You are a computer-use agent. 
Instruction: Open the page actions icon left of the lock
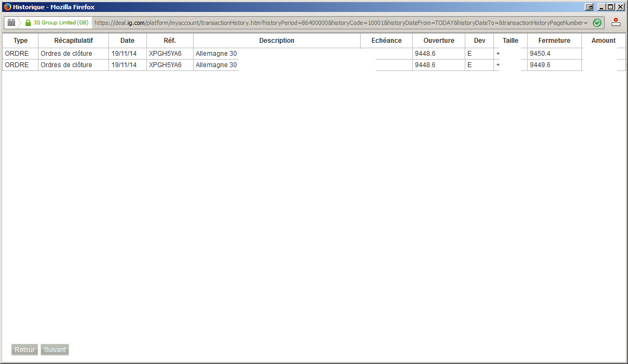(11, 23)
